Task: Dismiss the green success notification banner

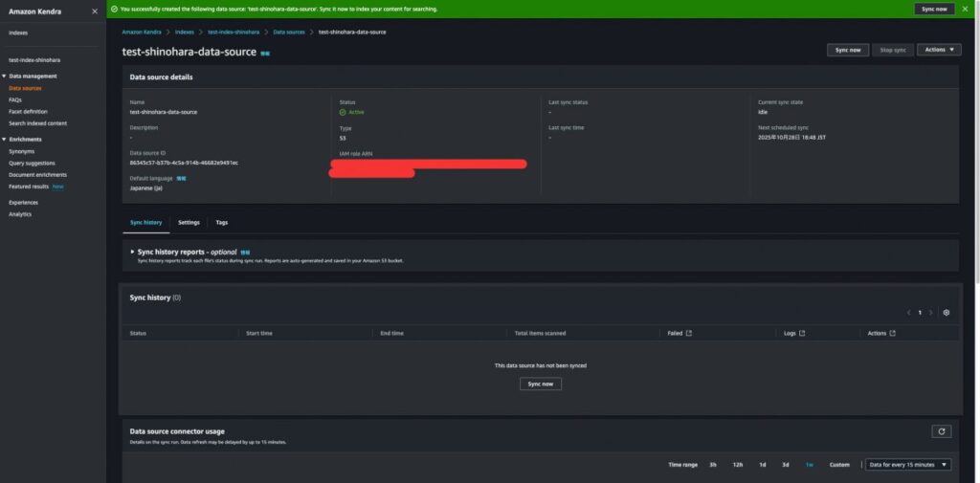Action: point(967,9)
